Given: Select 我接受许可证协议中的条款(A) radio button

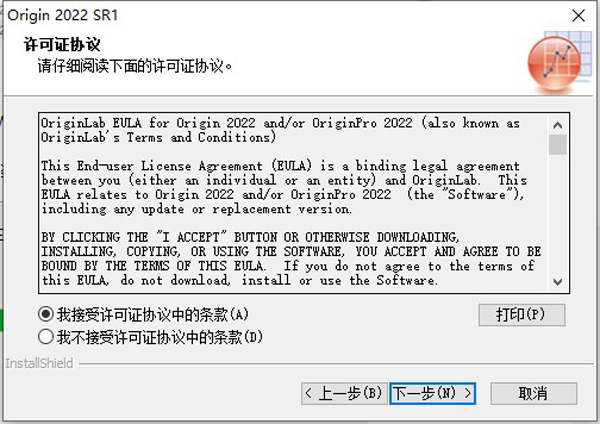Looking at the screenshot, I should coord(46,315).
